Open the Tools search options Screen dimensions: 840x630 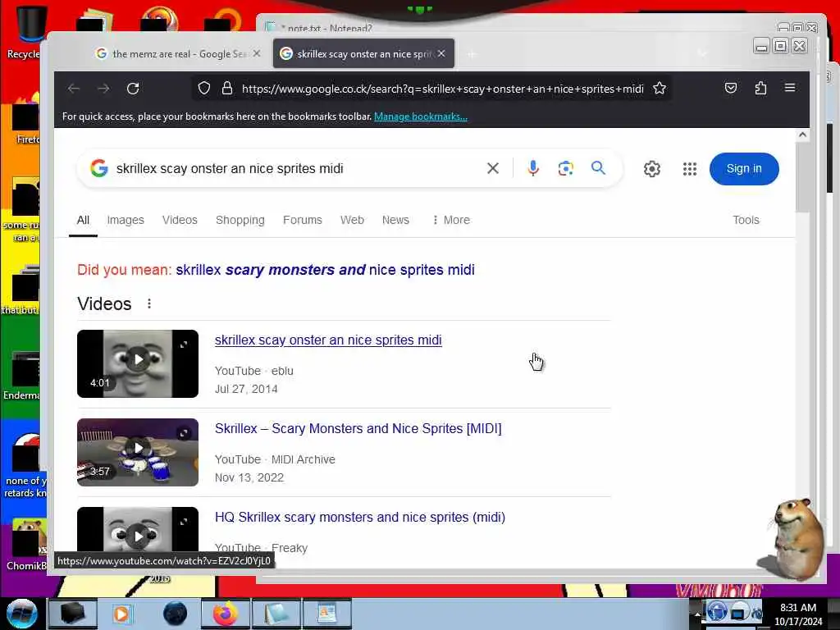click(746, 220)
